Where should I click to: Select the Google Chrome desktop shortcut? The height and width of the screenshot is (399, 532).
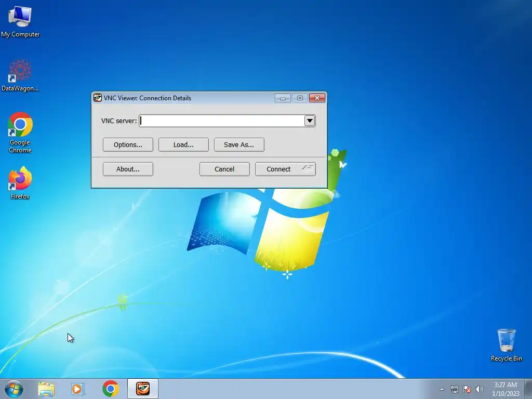tap(20, 132)
